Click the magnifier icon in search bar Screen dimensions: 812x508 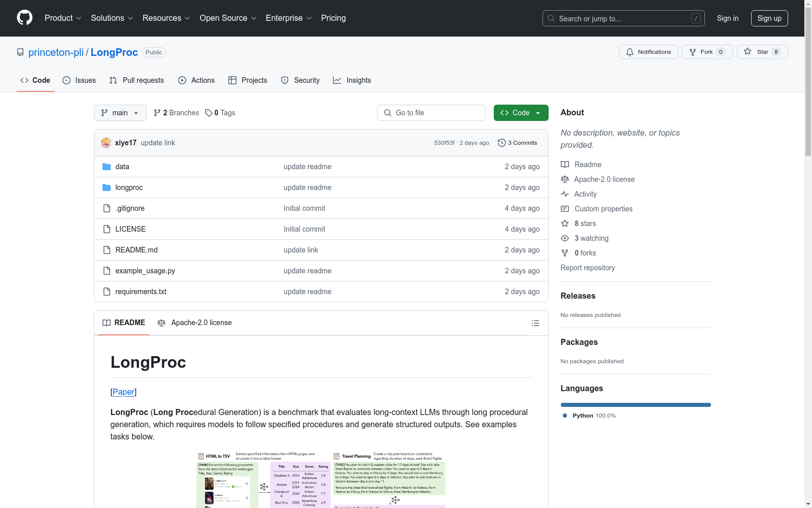[x=551, y=18]
